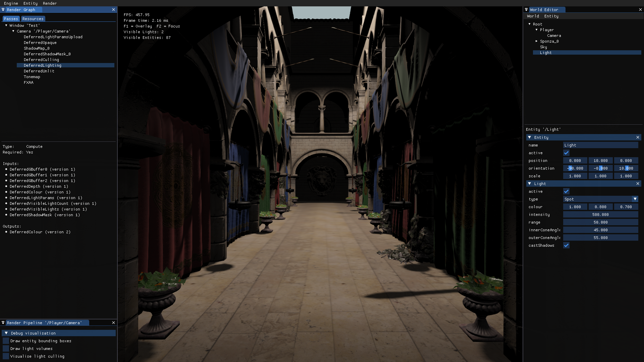Enable Draw entity bounding boxes
Viewport: 644px width, 362px height.
(x=6, y=341)
